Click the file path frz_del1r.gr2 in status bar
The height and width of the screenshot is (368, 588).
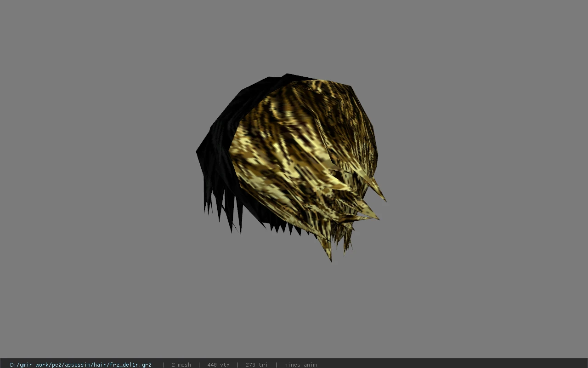(81, 365)
